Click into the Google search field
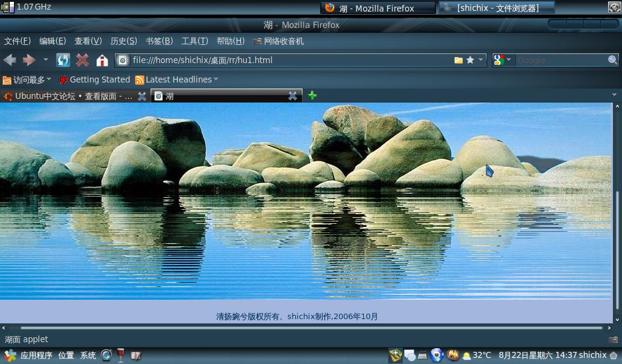The height and width of the screenshot is (364, 622). point(561,60)
